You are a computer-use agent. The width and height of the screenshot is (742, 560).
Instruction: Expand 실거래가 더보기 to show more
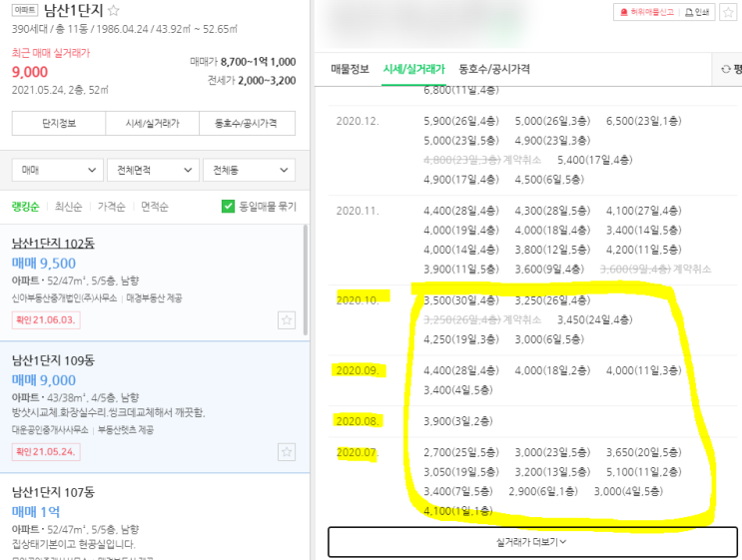click(x=532, y=542)
